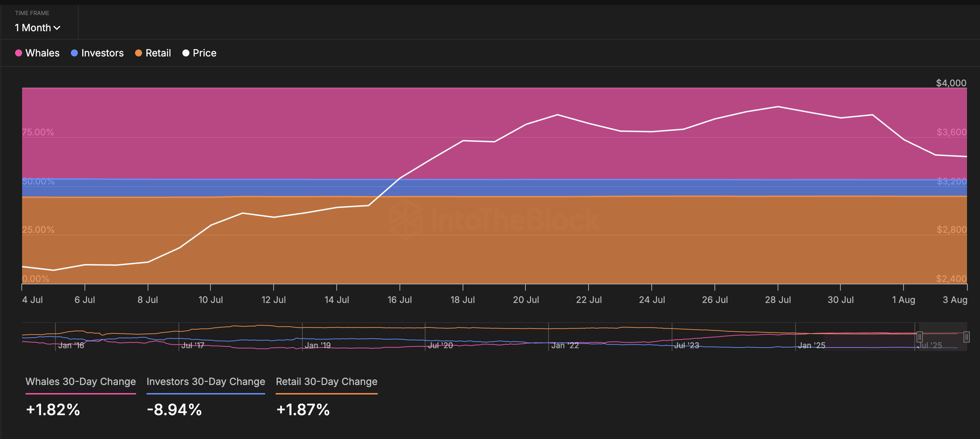This screenshot has height=439, width=980.
Task: Click the white Price legend dot
Action: (186, 53)
